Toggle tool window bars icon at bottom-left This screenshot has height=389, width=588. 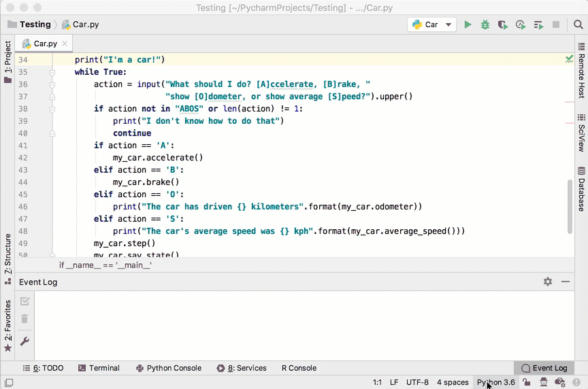point(8,383)
